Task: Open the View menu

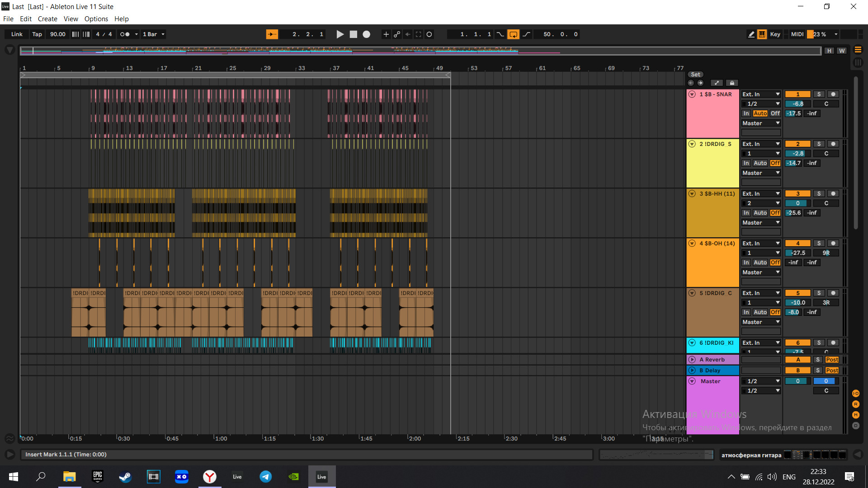Action: click(71, 19)
